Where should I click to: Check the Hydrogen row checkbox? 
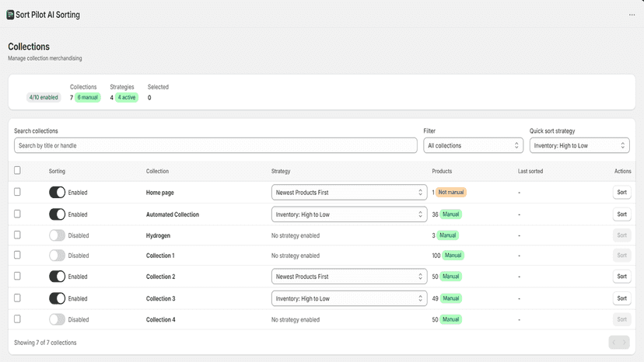click(17, 235)
